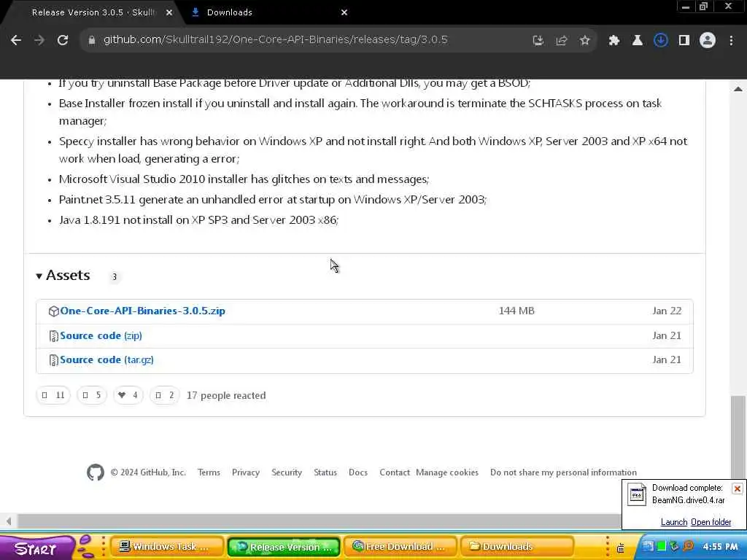Open the Docs footer link

358,472
